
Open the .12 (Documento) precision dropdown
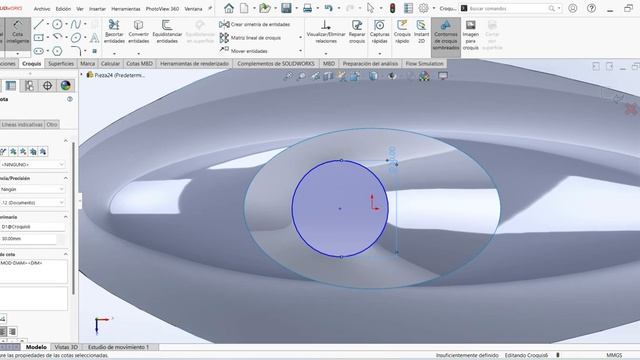tap(33, 202)
